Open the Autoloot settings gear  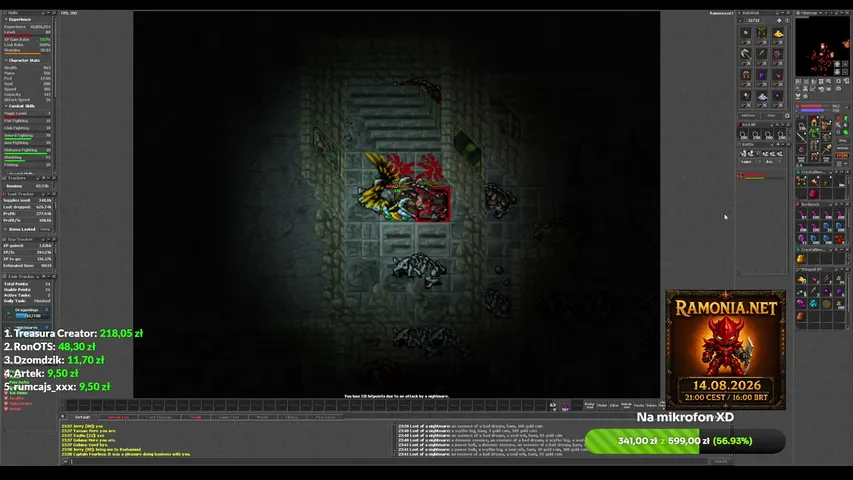(787, 115)
